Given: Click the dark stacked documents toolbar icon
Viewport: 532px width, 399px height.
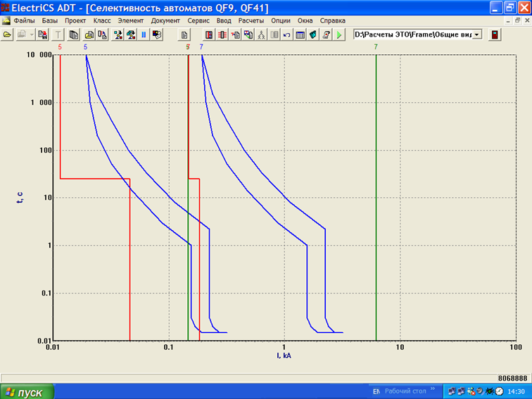Looking at the screenshot, I should pos(74,34).
